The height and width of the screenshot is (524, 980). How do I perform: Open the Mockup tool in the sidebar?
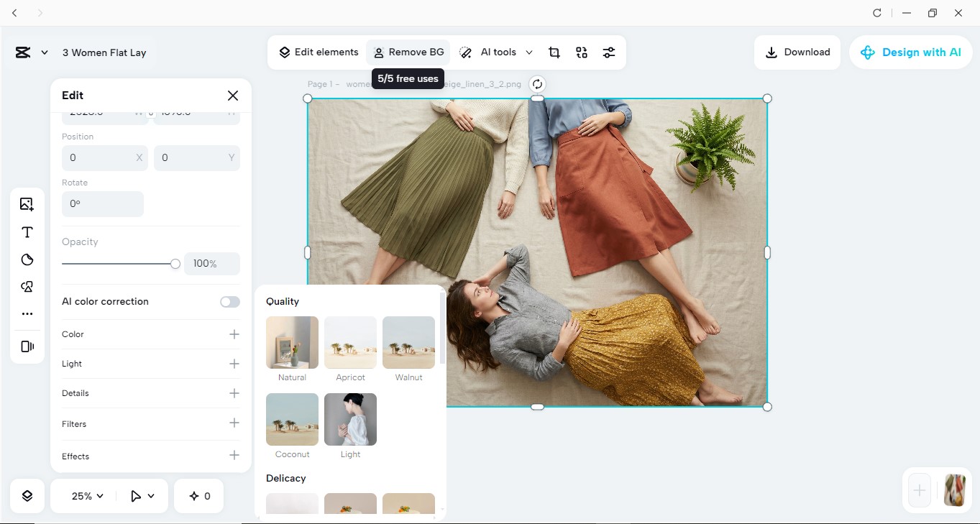point(27,346)
